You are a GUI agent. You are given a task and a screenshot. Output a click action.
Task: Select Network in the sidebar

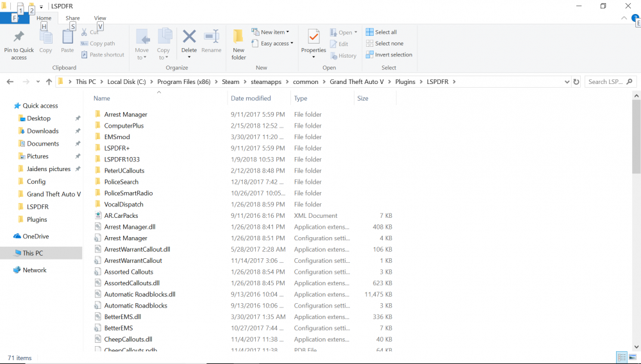tap(35, 270)
